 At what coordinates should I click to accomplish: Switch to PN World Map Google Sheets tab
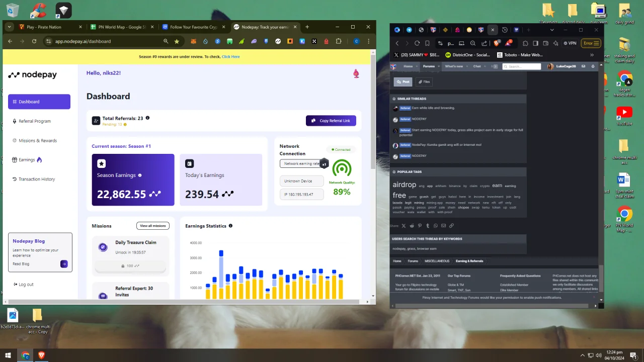[x=122, y=27]
